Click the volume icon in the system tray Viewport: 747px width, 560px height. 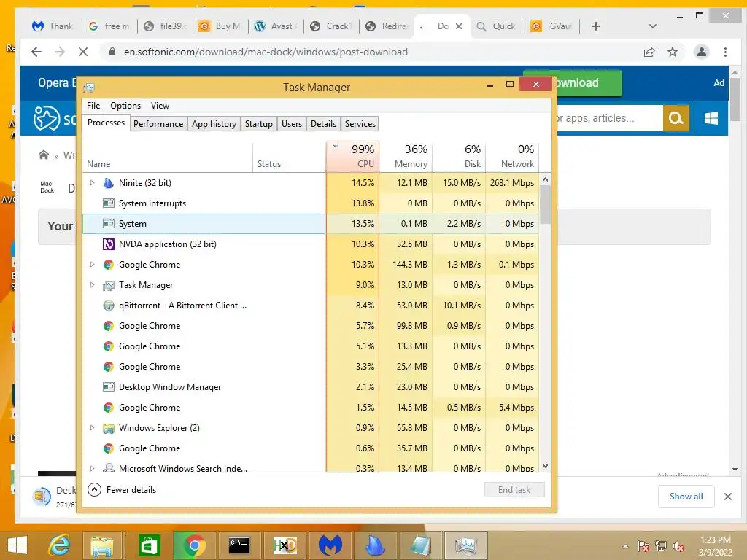pyautogui.click(x=678, y=546)
